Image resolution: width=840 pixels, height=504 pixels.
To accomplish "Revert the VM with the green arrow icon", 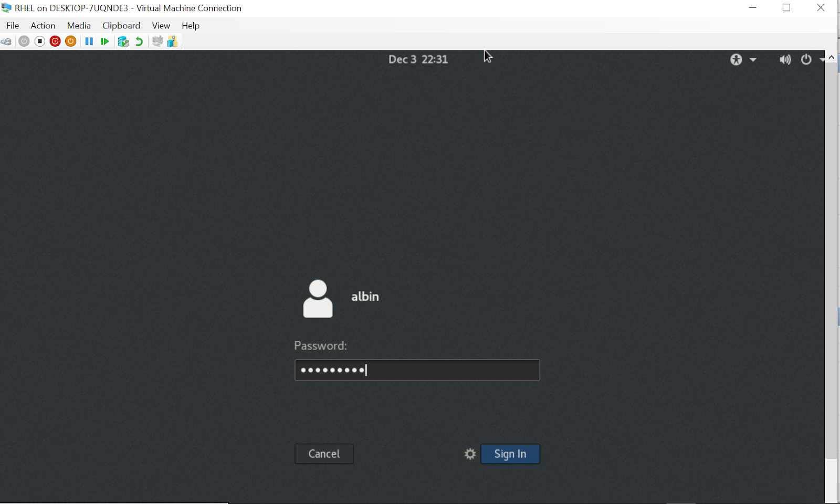I will tap(139, 41).
